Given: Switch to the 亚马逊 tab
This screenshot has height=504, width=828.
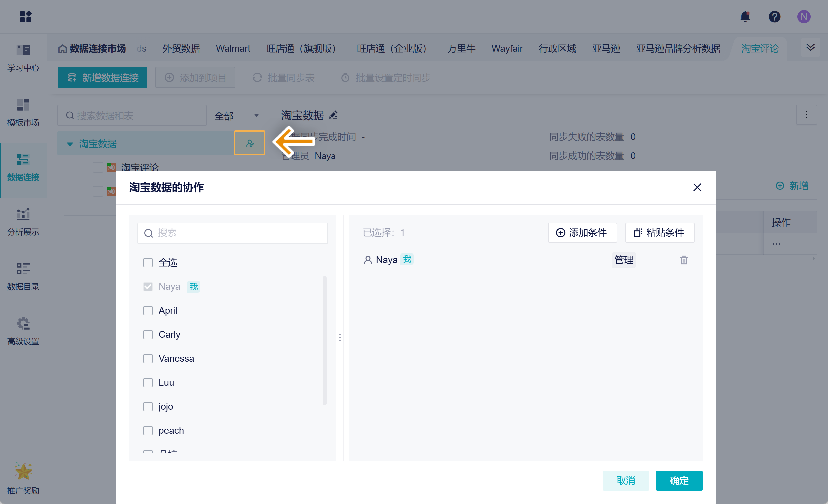Looking at the screenshot, I should pyautogui.click(x=606, y=49).
